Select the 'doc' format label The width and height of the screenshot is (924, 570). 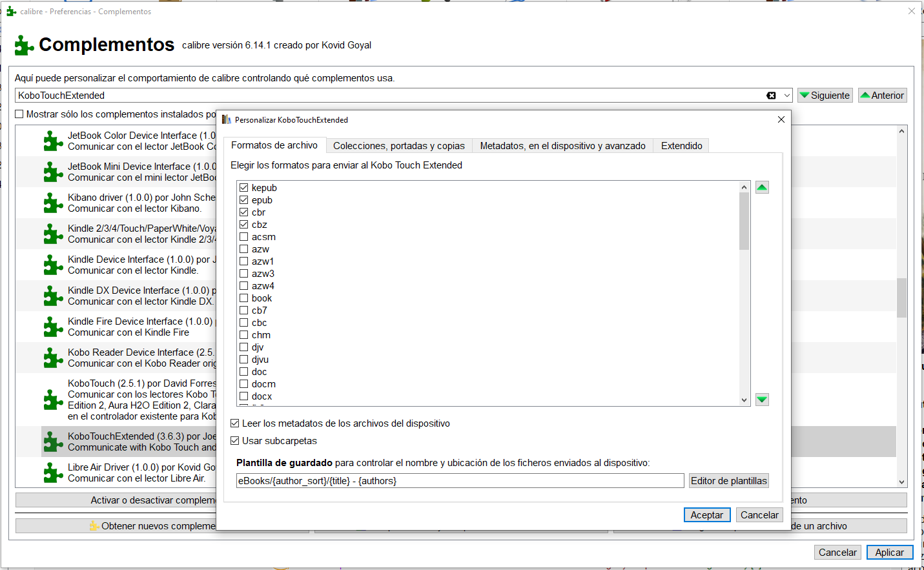[259, 372]
